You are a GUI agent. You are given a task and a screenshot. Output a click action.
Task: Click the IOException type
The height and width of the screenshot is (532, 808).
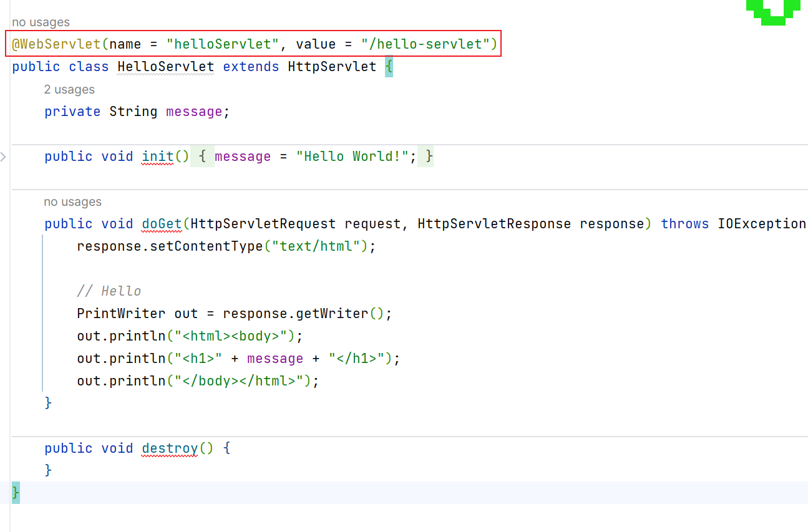(x=762, y=224)
